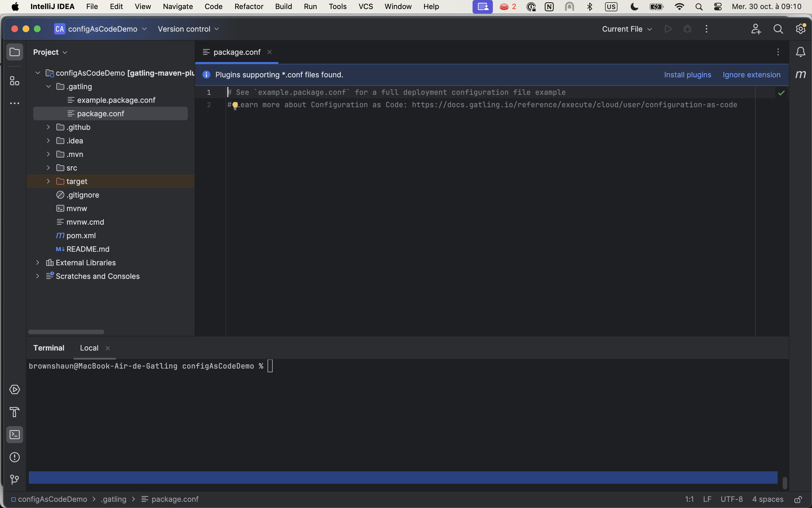Click LF line separator in status bar

[707, 499]
